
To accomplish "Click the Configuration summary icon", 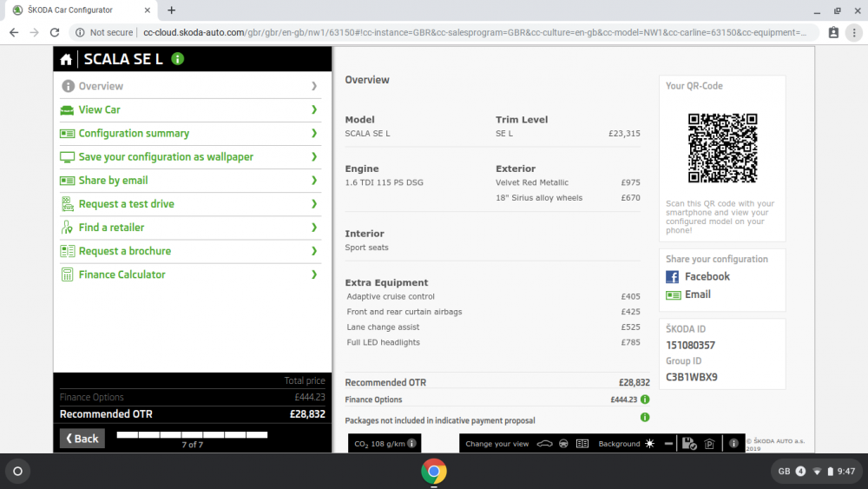I will tap(67, 134).
